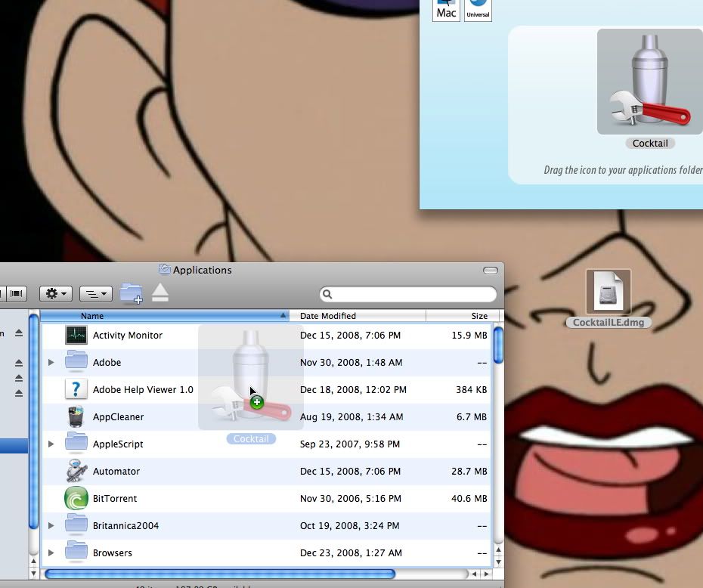Click the file list scroll down arrow
703x588 pixels.
coord(498,562)
